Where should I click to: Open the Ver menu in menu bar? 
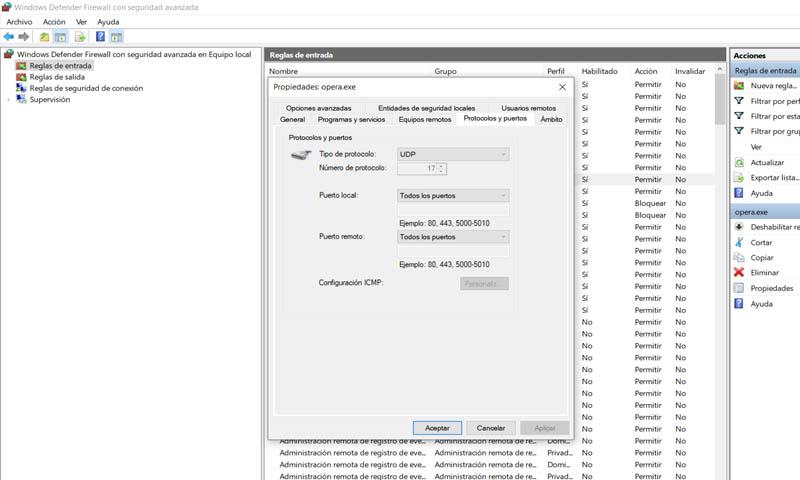(x=82, y=22)
